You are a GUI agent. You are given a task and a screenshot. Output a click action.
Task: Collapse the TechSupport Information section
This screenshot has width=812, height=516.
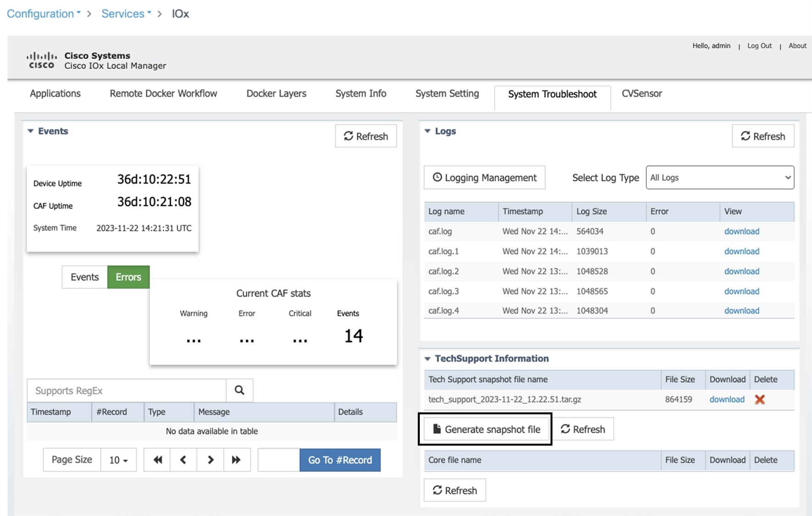click(428, 359)
